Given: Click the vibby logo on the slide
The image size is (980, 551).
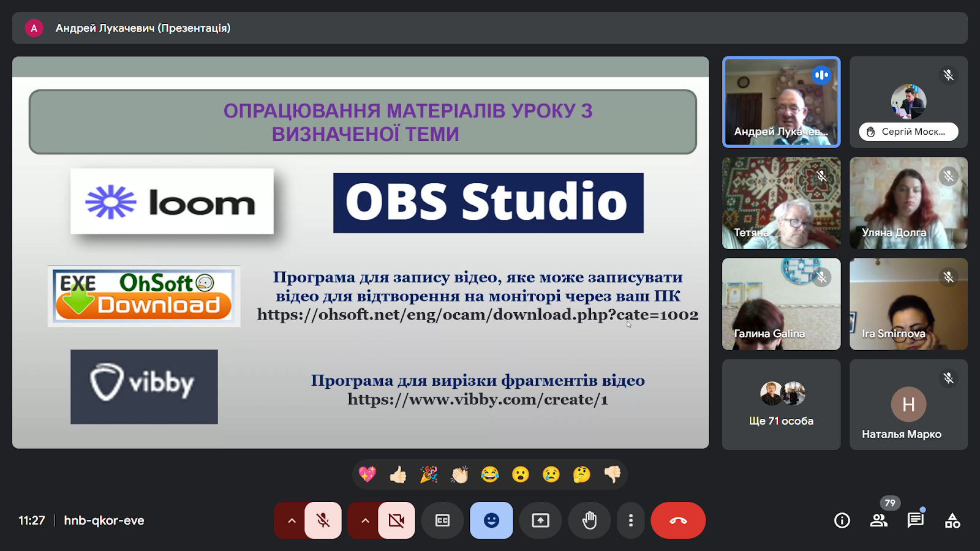Looking at the screenshot, I should point(144,387).
